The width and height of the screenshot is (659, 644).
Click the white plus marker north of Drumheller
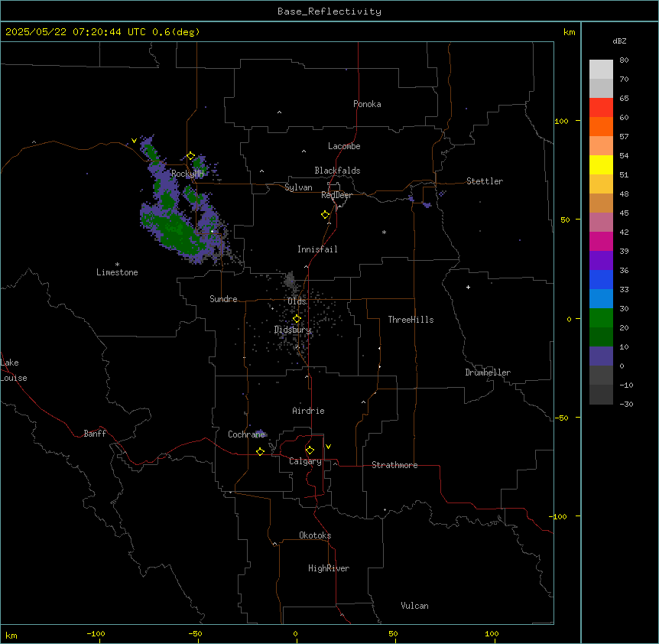coord(468,287)
